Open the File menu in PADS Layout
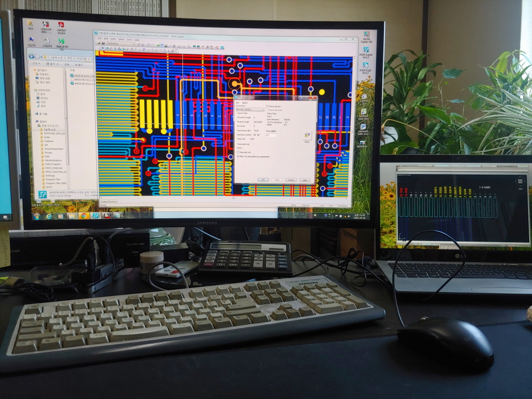The width and height of the screenshot is (532, 399). point(100,38)
